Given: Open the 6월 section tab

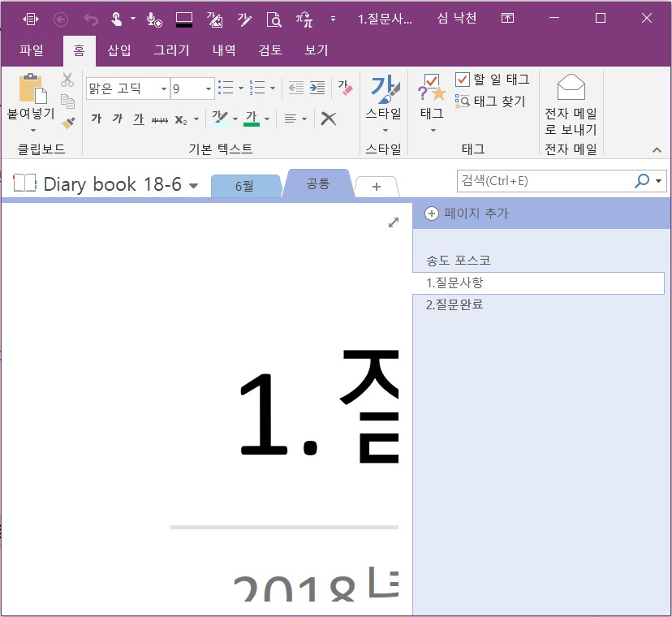Looking at the screenshot, I should 245,186.
